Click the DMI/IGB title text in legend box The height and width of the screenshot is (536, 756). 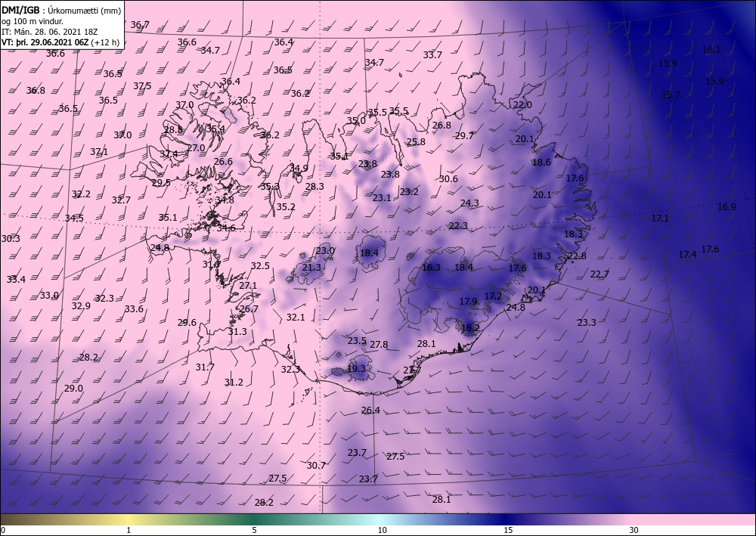click(20, 11)
